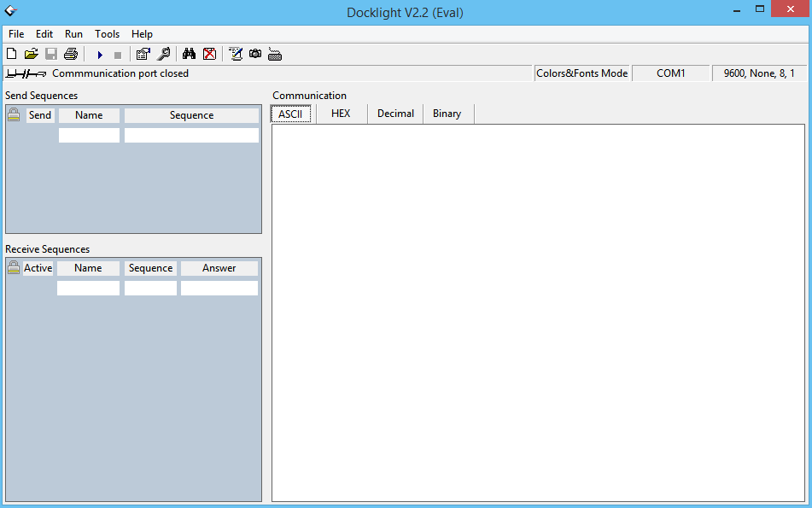The image size is (812, 508).
Task: Open the 9600, None, 8, 1 settings
Action: (758, 73)
